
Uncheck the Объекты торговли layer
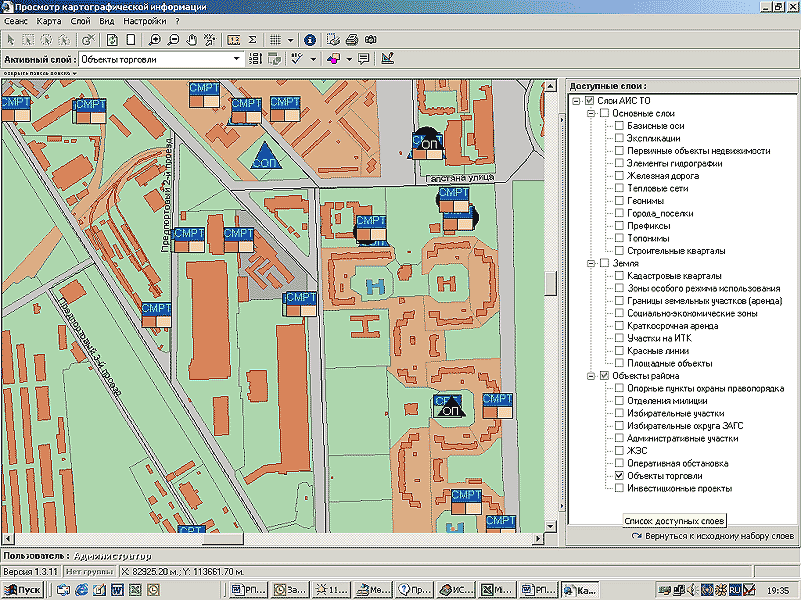(620, 477)
